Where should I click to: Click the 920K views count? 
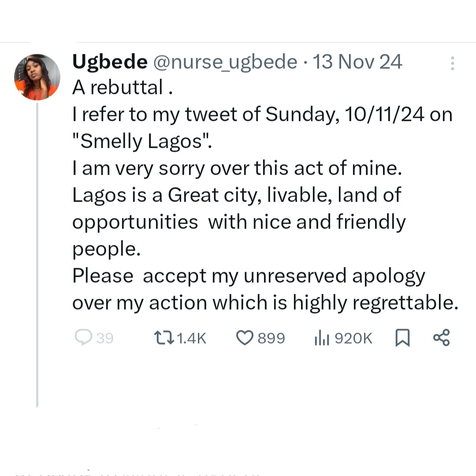coord(353,338)
